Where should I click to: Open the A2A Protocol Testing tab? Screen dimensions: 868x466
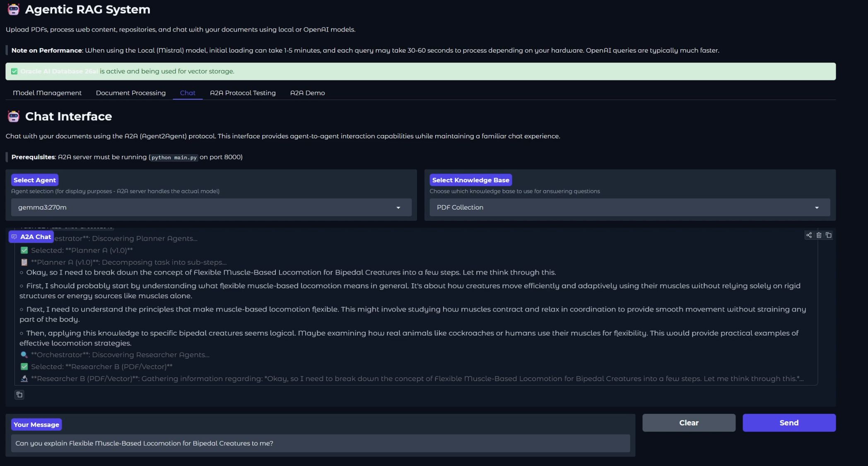click(243, 93)
